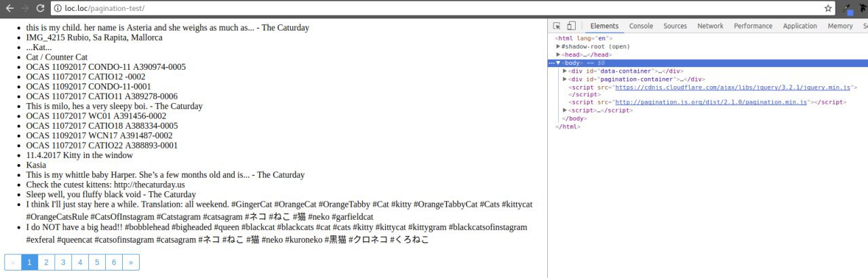Click "OCAS 11072017 CATIO18 A388334-0005" item
The width and height of the screenshot is (868, 278).
[x=102, y=126]
